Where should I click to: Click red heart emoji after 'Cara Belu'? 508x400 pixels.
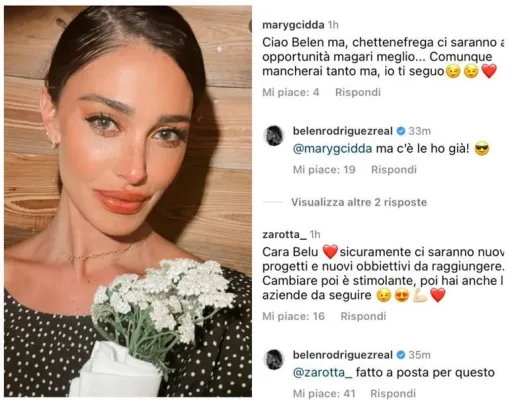[330, 252]
